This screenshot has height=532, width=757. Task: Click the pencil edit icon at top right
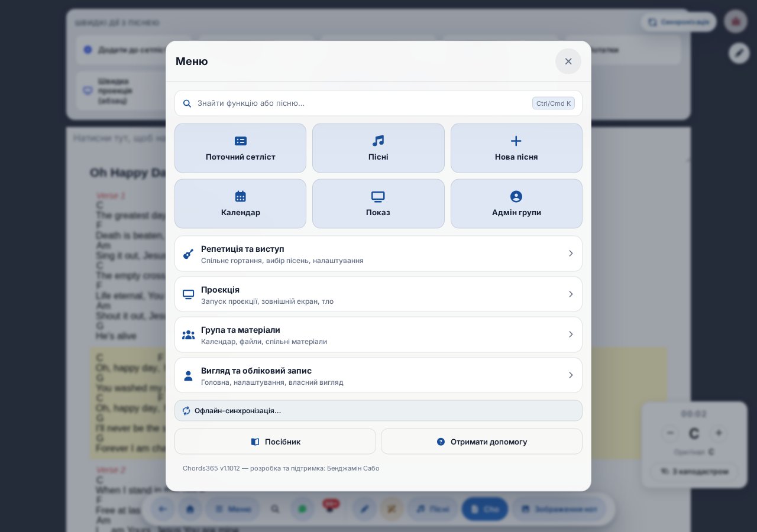coord(739,53)
